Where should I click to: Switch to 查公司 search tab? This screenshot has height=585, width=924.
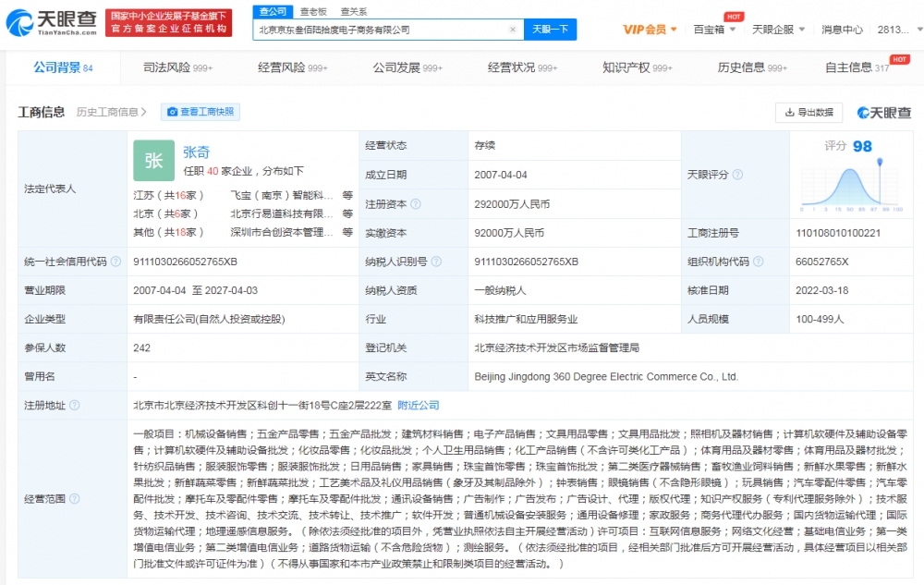(273, 11)
